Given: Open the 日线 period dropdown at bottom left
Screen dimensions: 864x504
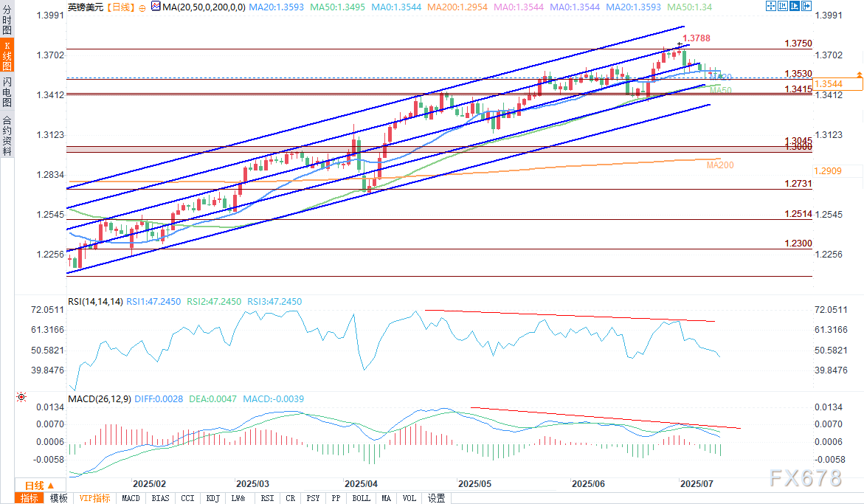Looking at the screenshot, I should tap(35, 485).
